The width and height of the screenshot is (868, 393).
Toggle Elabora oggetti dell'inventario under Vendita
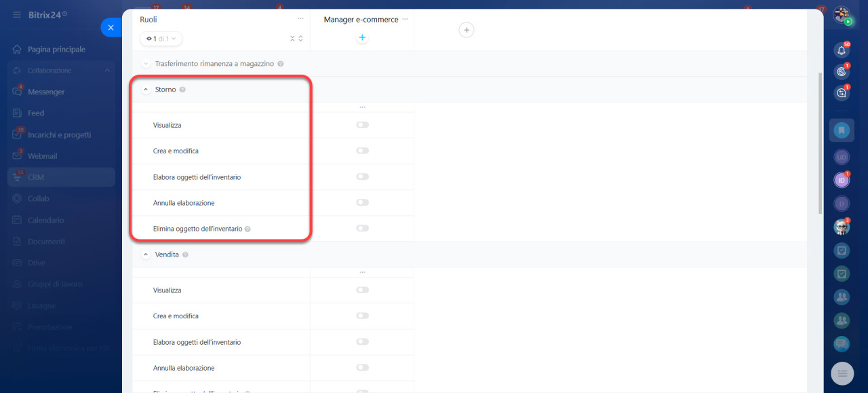[362, 341]
